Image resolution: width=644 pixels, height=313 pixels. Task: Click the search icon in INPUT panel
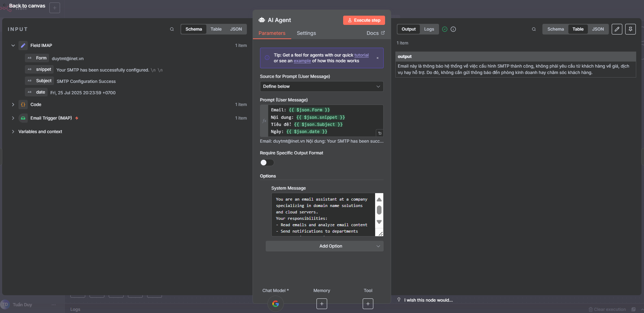[x=172, y=29]
